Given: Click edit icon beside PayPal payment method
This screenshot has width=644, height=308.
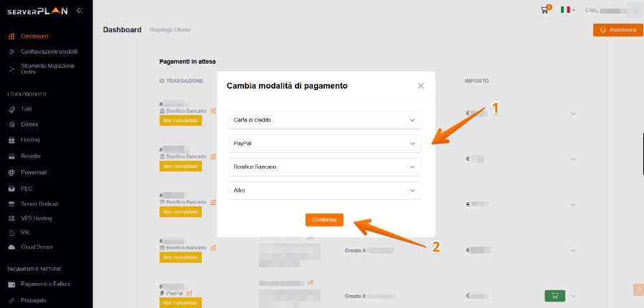Looking at the screenshot, I should click(x=190, y=293).
